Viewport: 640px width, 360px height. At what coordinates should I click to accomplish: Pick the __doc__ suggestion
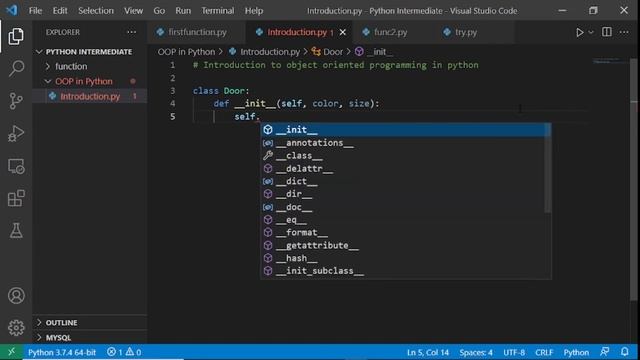point(406,207)
